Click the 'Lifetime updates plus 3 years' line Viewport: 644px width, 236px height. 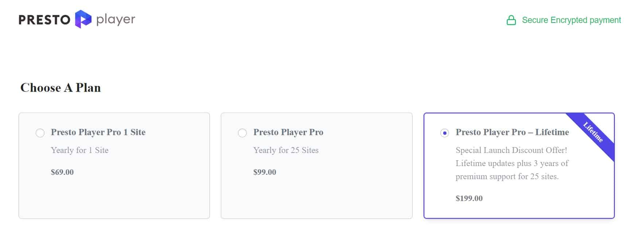[512, 164]
